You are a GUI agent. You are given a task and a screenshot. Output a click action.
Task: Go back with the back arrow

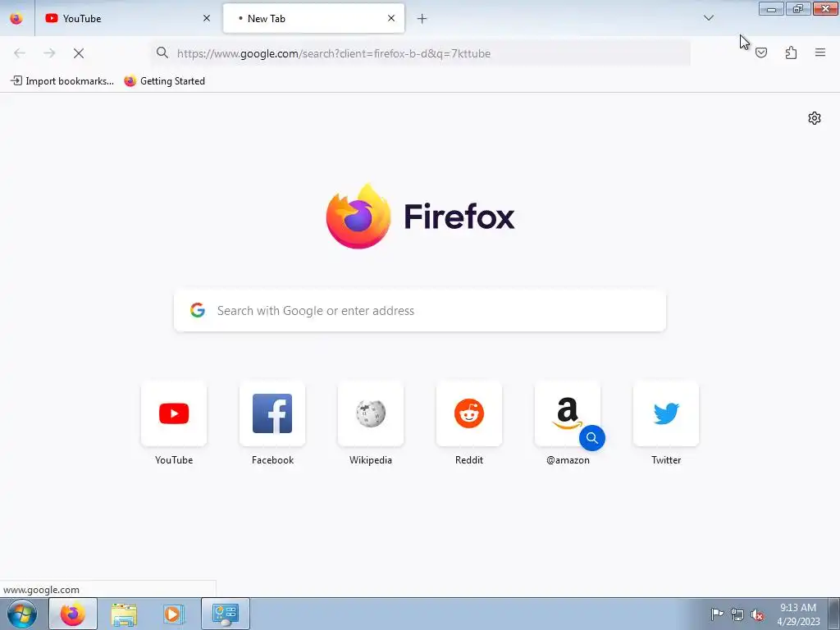[x=20, y=53]
